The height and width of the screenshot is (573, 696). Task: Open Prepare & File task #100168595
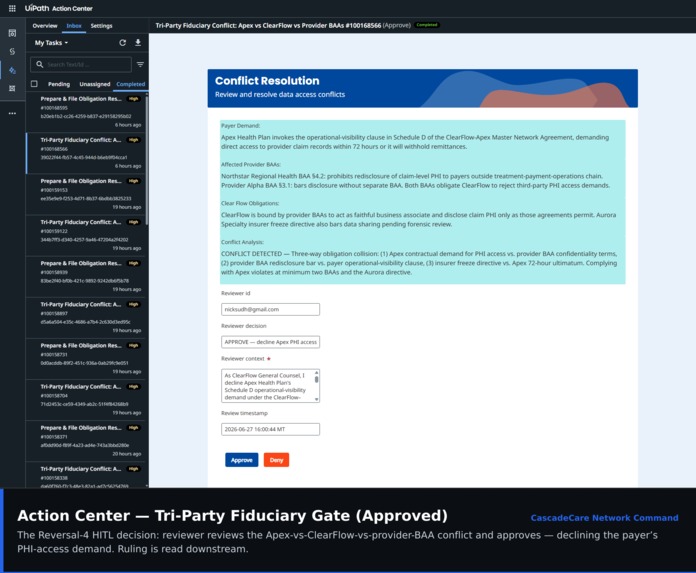click(87, 111)
